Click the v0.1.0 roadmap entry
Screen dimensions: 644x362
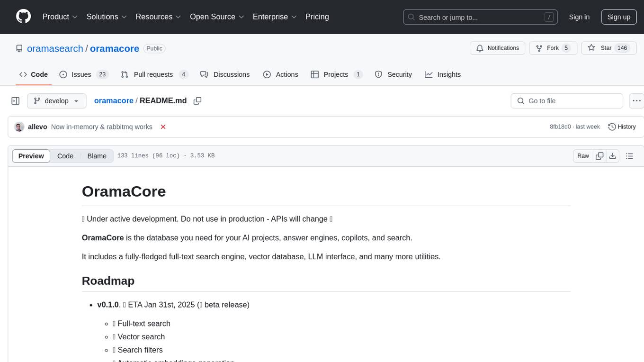[173, 305]
